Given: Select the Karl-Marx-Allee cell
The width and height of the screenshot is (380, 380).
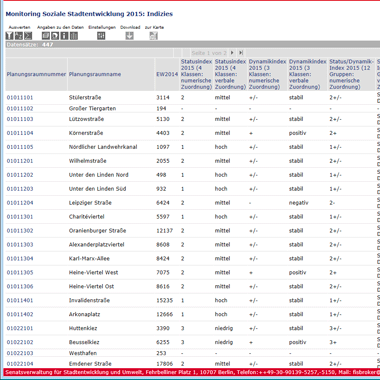Looking at the screenshot, I should [89, 259].
